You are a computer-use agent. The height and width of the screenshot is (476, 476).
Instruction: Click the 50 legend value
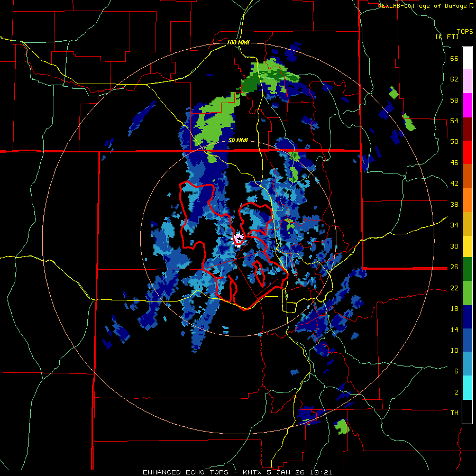(x=454, y=141)
